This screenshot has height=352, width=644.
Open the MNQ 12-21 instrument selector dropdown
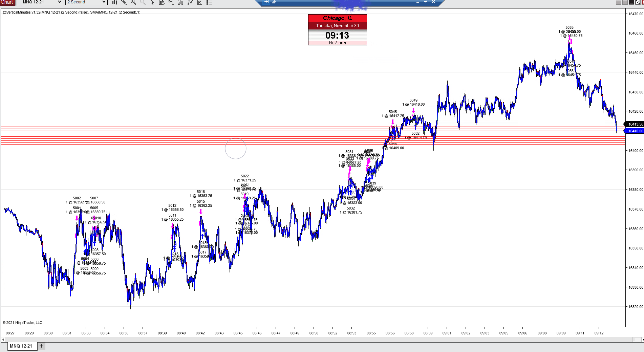42,2
